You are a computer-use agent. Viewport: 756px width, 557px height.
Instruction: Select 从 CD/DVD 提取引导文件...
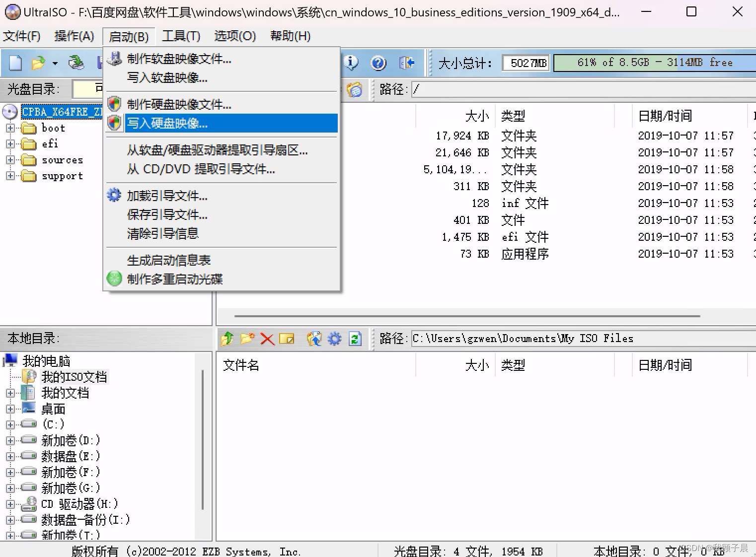point(222,169)
